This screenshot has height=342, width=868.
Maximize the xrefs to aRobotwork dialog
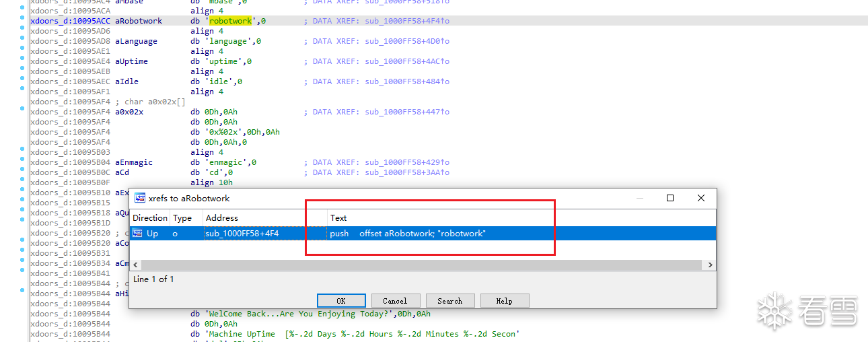pos(670,198)
